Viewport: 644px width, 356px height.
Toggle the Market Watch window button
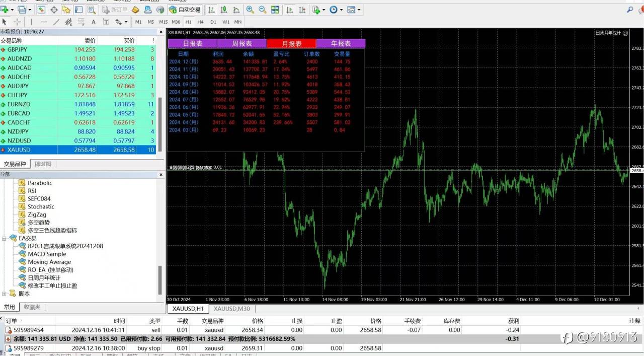tap(41, 10)
